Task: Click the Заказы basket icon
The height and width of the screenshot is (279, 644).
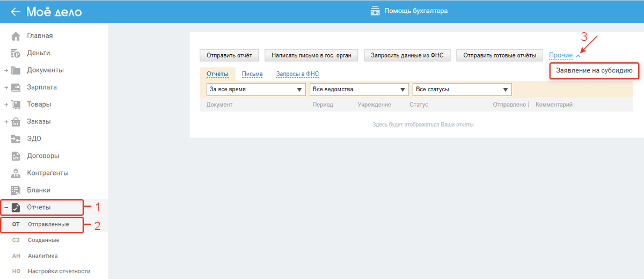Action: pos(16,122)
